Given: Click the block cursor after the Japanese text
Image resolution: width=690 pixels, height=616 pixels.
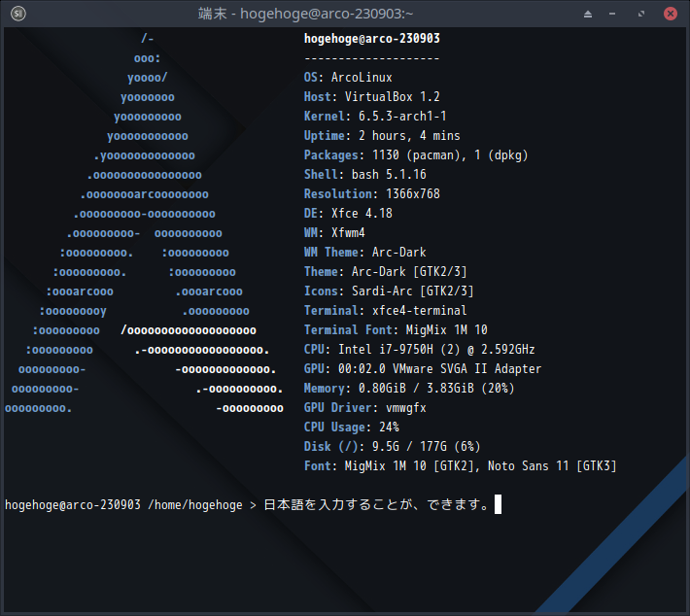Looking at the screenshot, I should point(498,504).
